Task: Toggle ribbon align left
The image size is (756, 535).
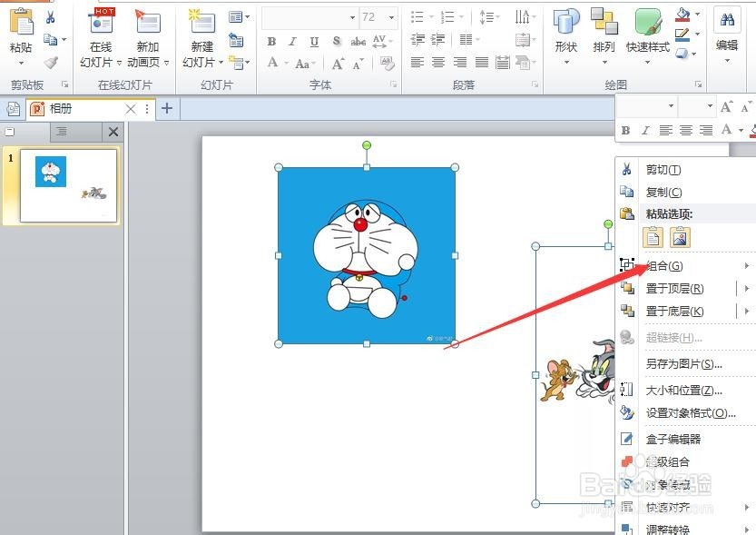Action: [417, 63]
